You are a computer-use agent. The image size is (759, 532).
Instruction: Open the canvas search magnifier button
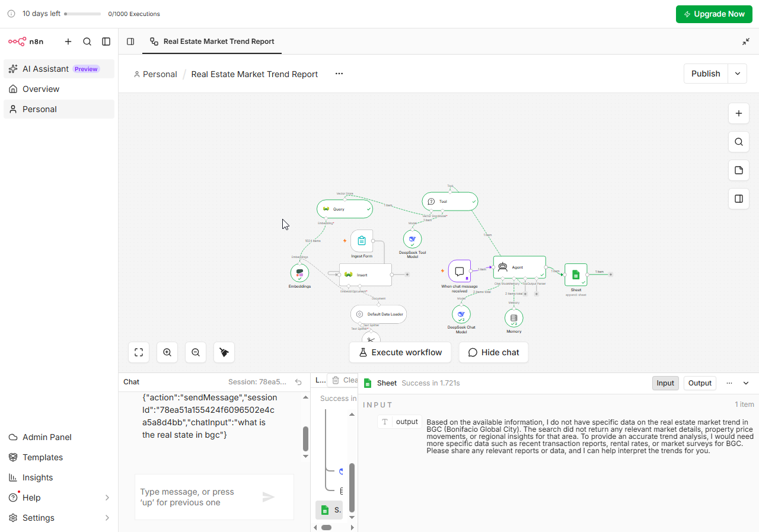pyautogui.click(x=739, y=142)
